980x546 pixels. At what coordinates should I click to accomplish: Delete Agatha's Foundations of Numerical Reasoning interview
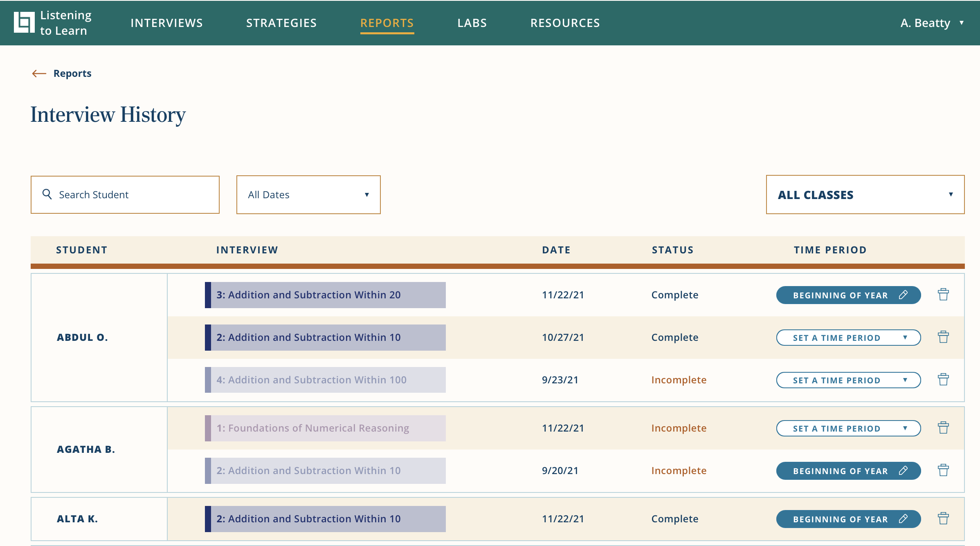tap(944, 428)
